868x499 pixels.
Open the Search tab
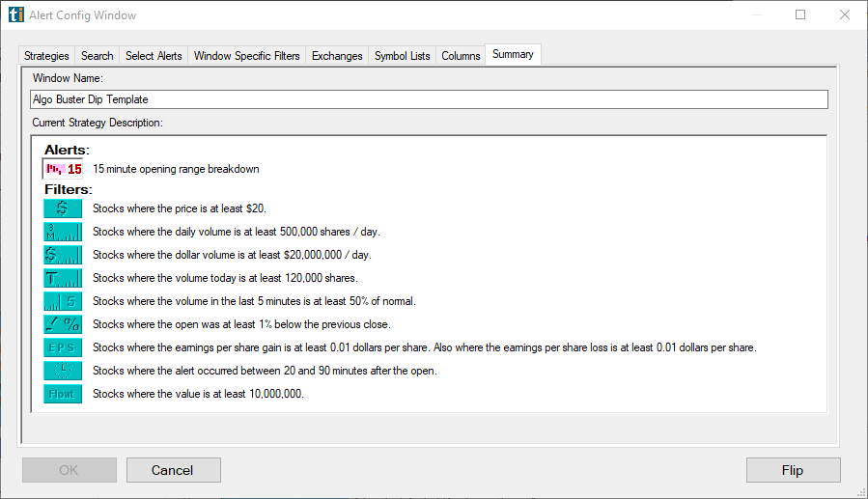(97, 56)
